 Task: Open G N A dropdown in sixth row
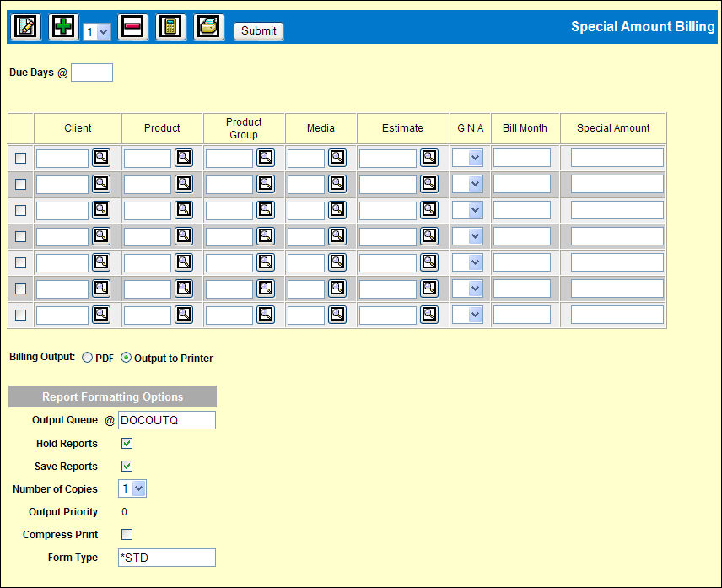click(468, 289)
